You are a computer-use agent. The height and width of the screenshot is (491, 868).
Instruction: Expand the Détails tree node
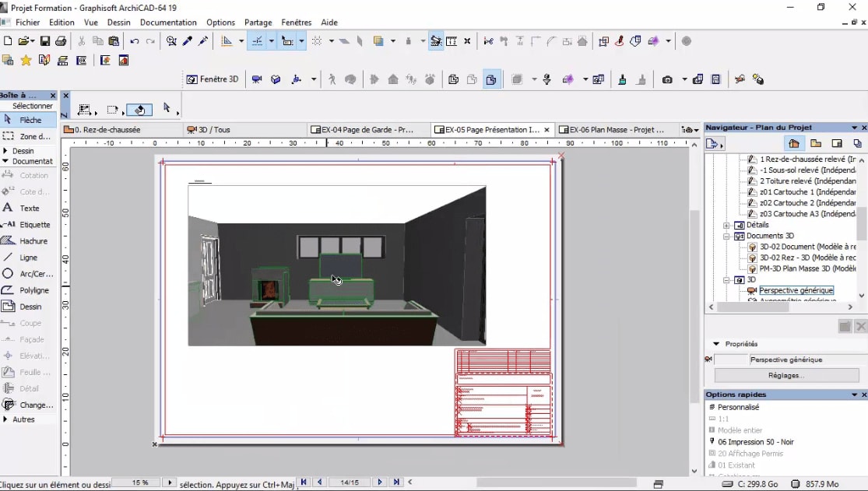tap(726, 226)
